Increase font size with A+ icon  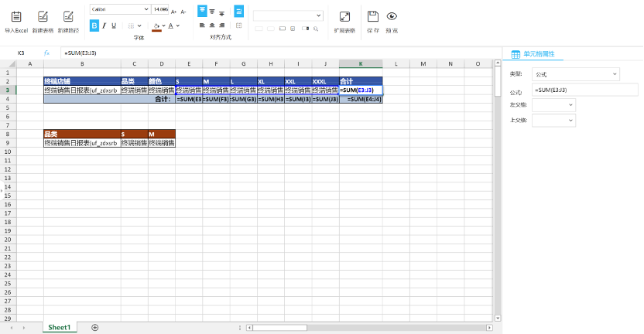[173, 12]
